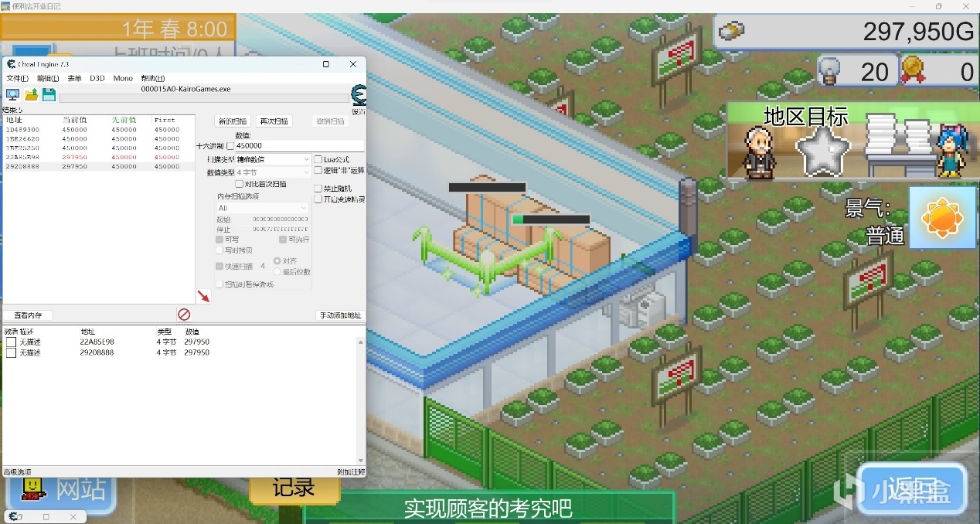This screenshot has height=524, width=980.
Task: Select result row address 1BE26620
Action: tap(98, 139)
